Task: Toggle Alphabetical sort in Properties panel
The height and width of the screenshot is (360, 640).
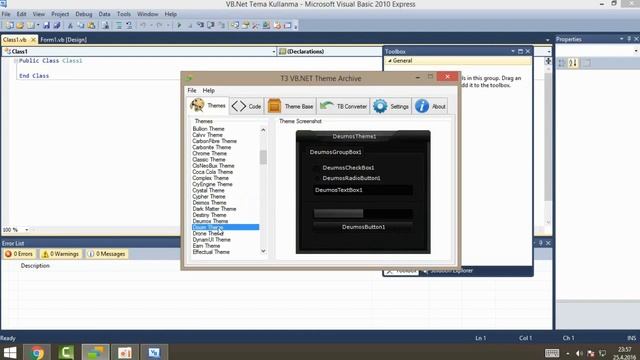Action: click(x=573, y=63)
